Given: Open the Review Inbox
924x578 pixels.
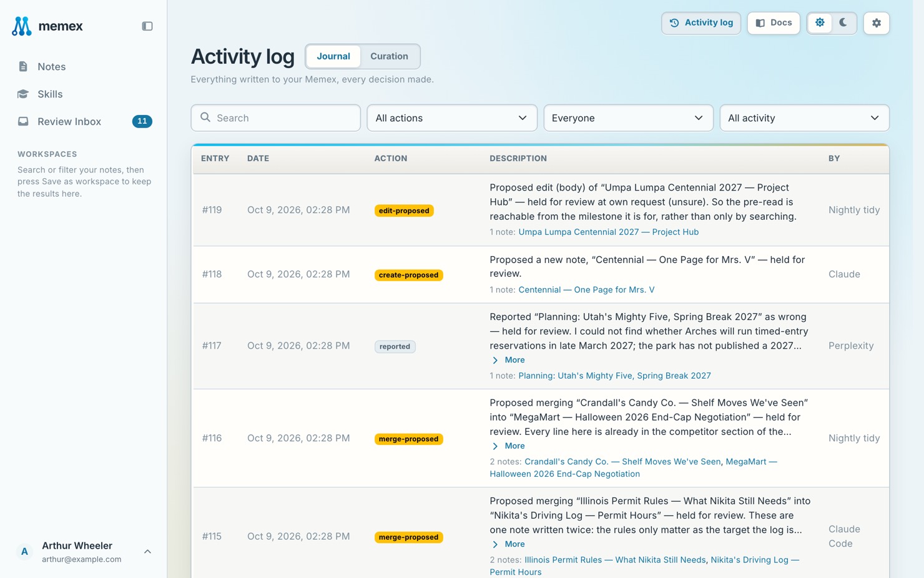Looking at the screenshot, I should click(x=84, y=122).
